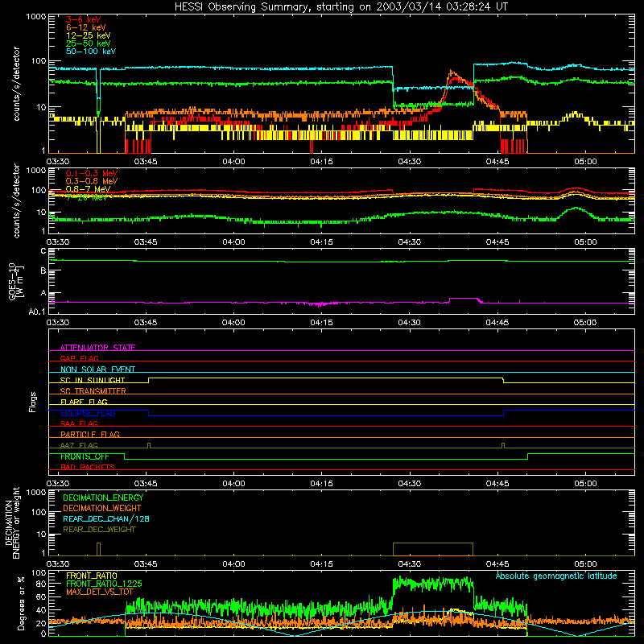Pick the BAD_PACKETS flag label
Viewport: 644px width, 644px height.
point(88,467)
